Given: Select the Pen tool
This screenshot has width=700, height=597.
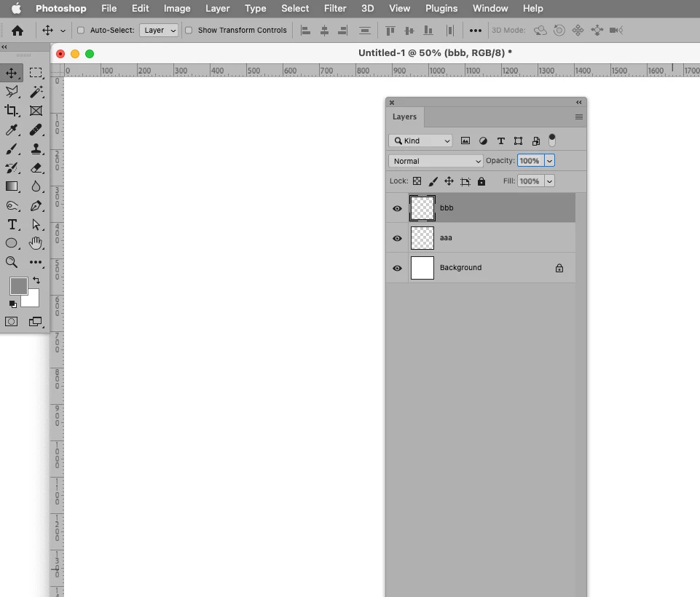Looking at the screenshot, I should (x=36, y=206).
